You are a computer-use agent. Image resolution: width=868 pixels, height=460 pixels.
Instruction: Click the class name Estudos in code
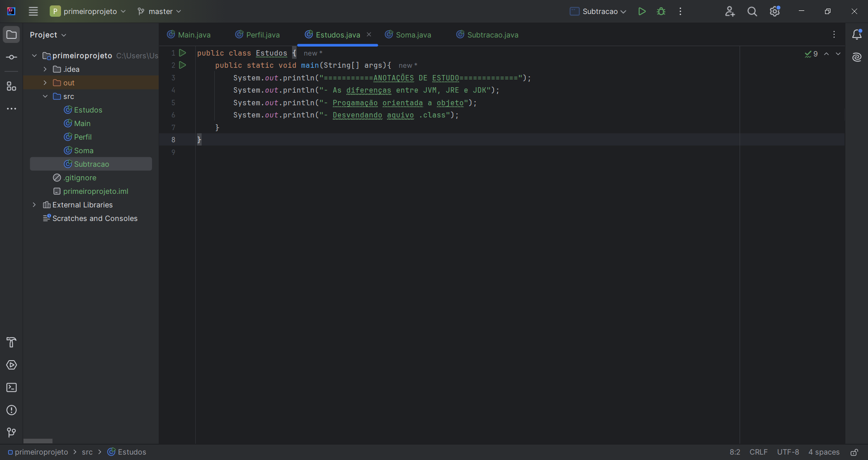coord(271,53)
